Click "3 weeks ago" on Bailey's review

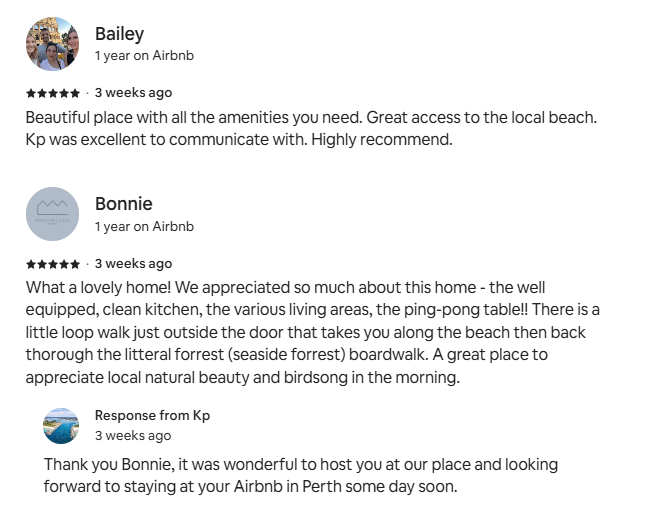(133, 93)
